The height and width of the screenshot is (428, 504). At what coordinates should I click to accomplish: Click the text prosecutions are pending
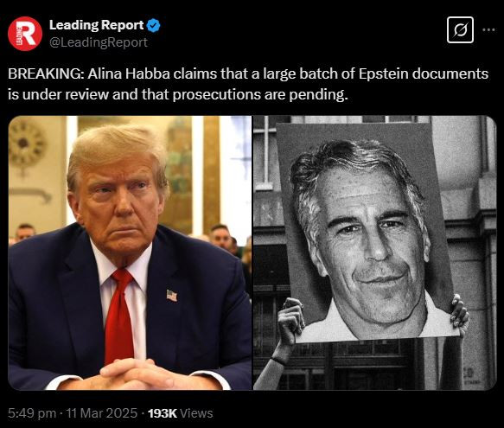(260, 94)
